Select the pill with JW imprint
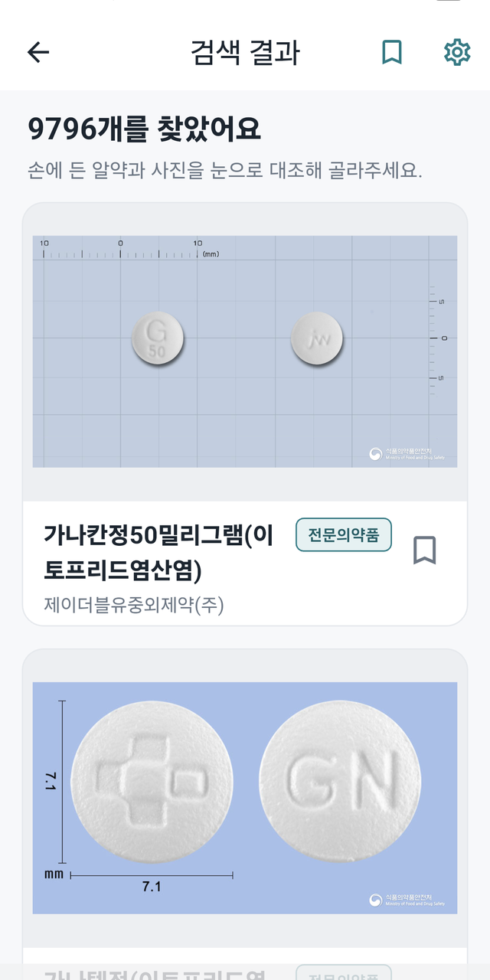 [x=317, y=338]
